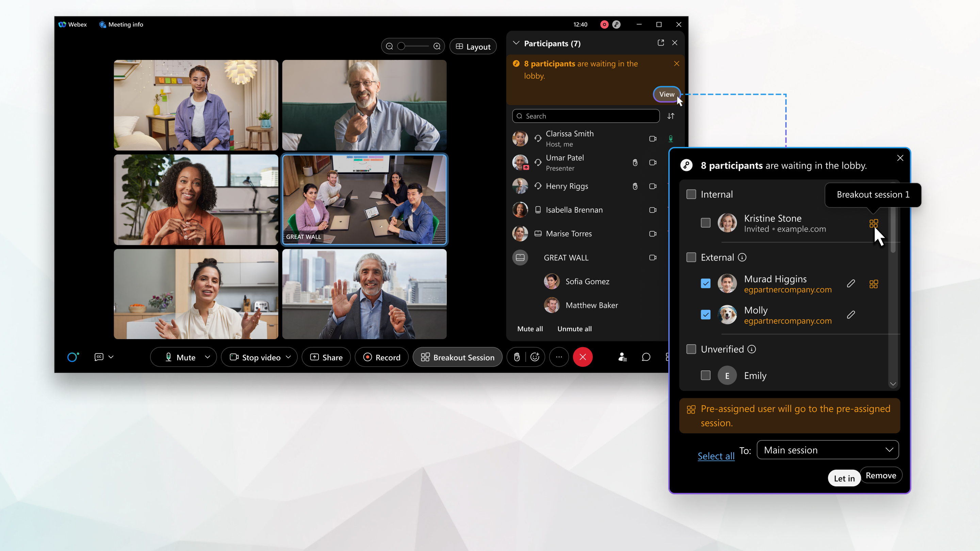Click the Let in button for lobby participants

click(844, 478)
